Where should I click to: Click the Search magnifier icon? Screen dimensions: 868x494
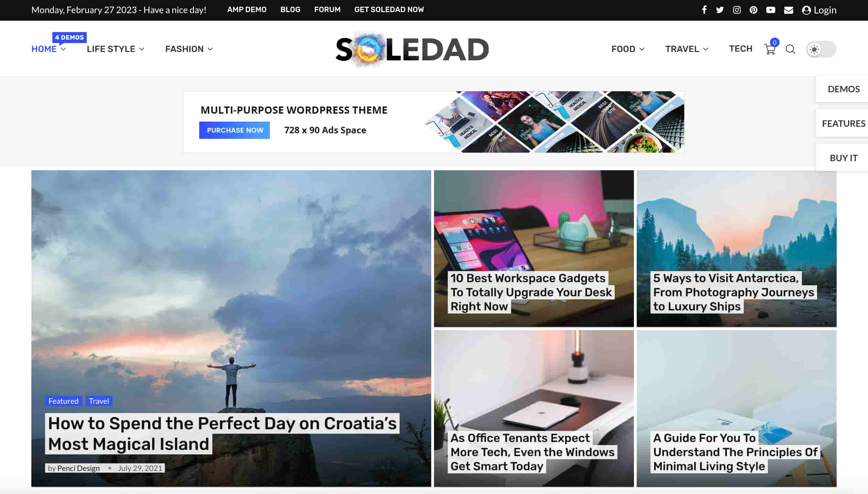(x=791, y=49)
